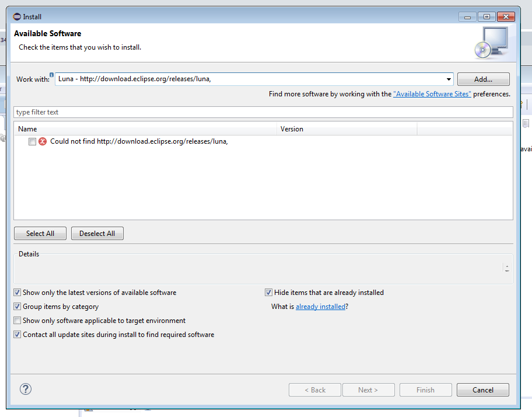Toggle Contact all update sites checkbox
Screen dimensions: 532x417
(17, 335)
